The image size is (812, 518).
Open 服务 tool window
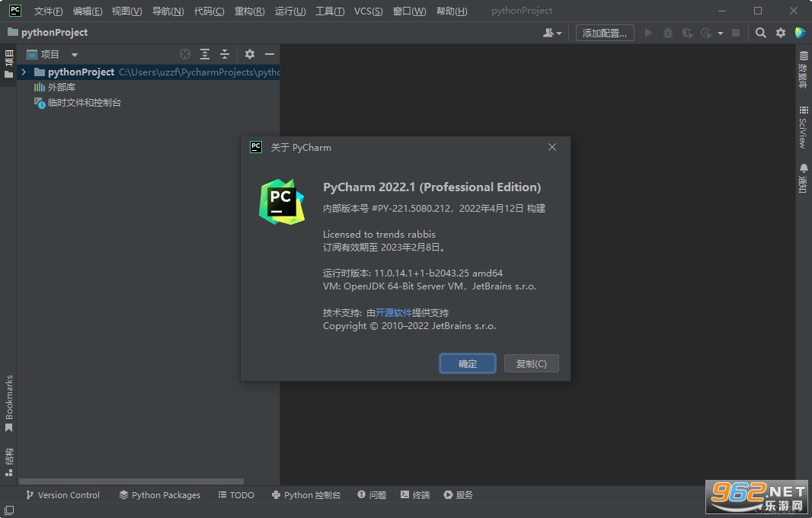(459, 495)
